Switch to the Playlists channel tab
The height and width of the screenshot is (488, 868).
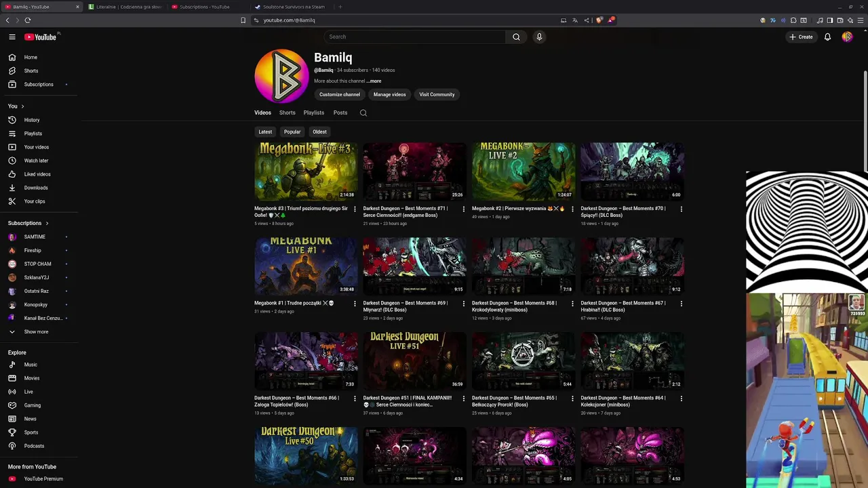click(314, 113)
